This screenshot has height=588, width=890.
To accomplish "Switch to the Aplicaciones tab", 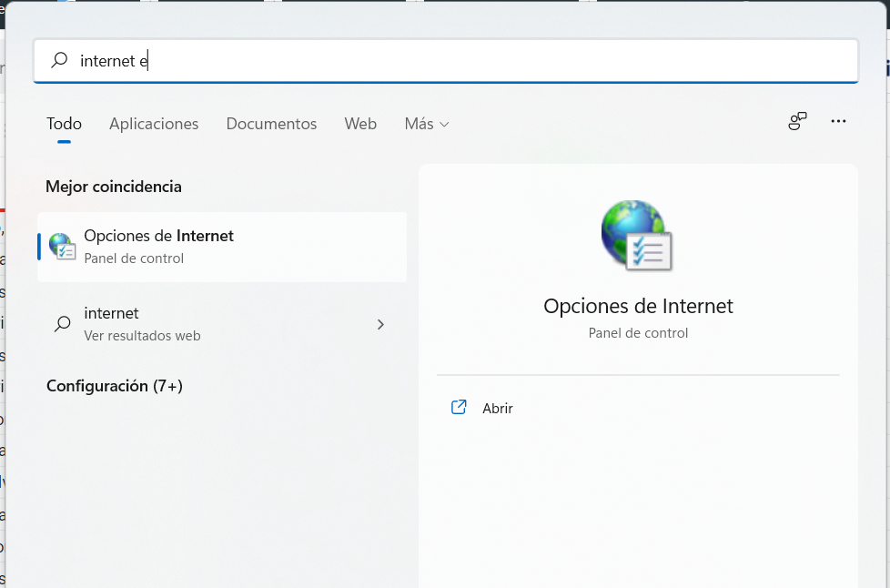I will (154, 124).
